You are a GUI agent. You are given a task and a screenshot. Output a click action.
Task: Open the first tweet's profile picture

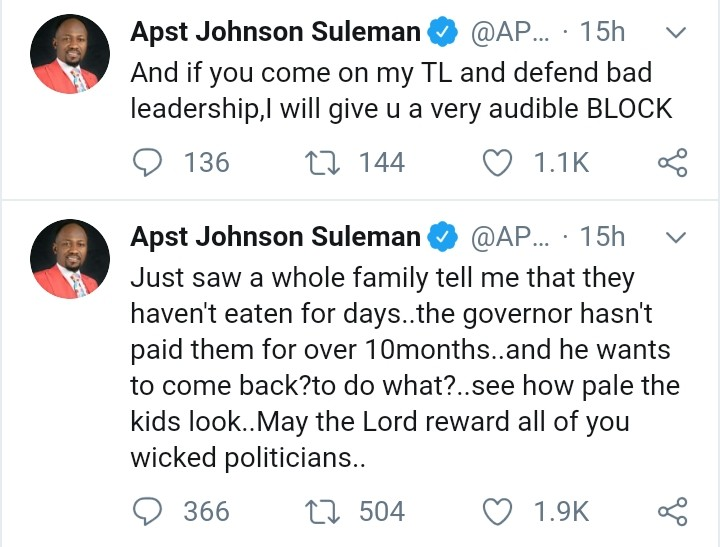coord(65,57)
